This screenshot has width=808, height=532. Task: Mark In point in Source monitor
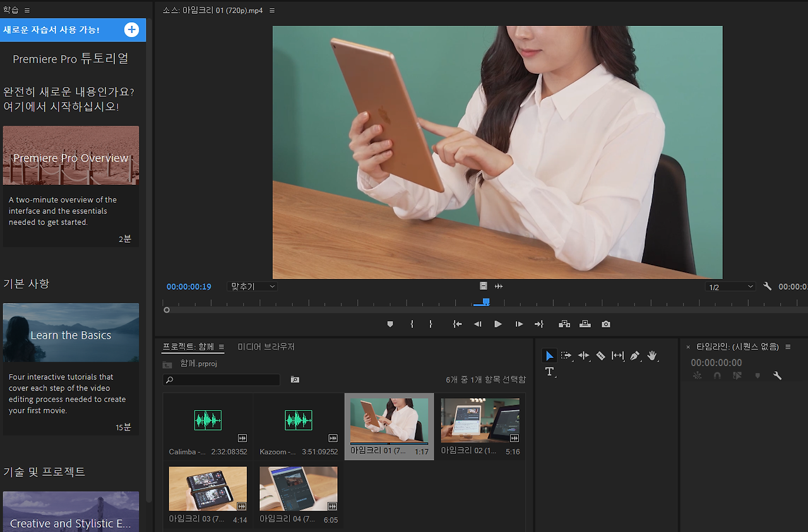pos(412,324)
